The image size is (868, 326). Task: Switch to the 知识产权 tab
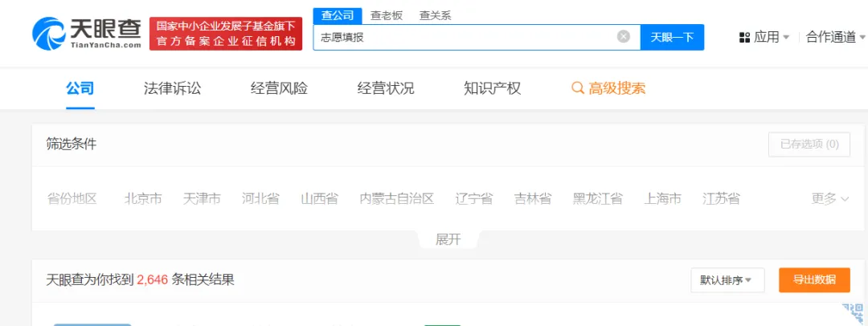click(493, 88)
